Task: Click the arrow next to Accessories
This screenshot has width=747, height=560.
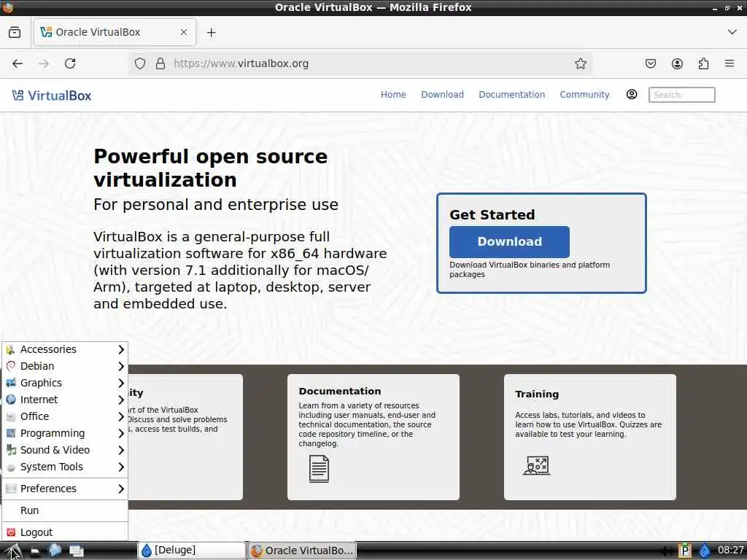Action: coord(121,349)
